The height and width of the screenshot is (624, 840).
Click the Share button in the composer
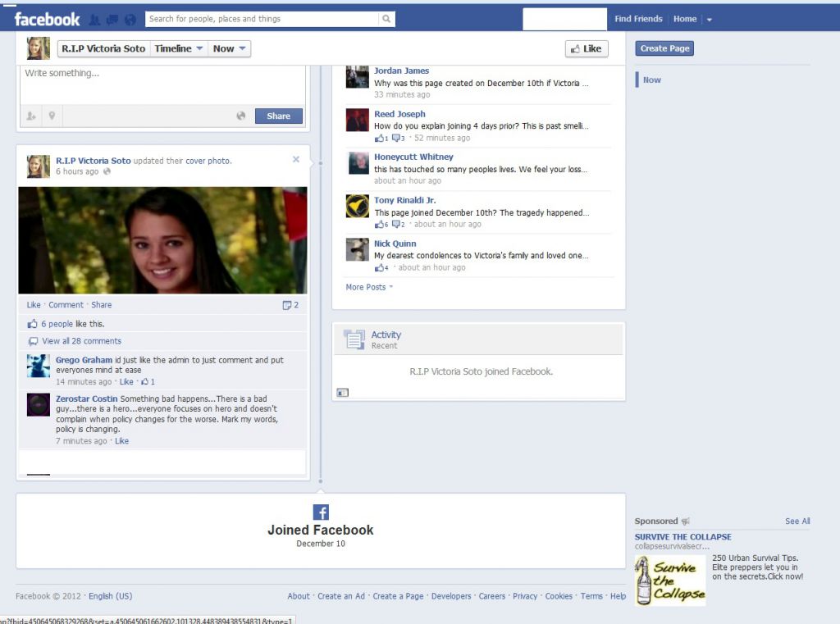coord(278,116)
